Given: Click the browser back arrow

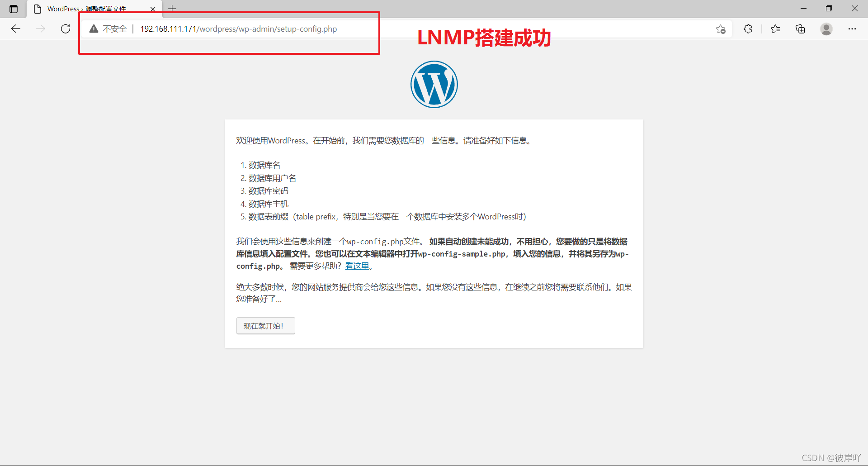Looking at the screenshot, I should tap(16, 29).
